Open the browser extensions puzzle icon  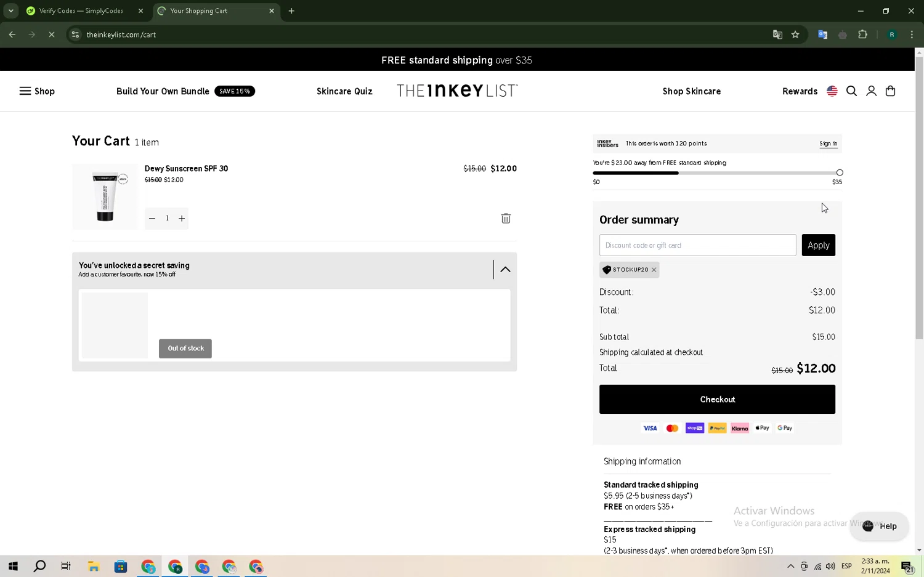coord(862,35)
